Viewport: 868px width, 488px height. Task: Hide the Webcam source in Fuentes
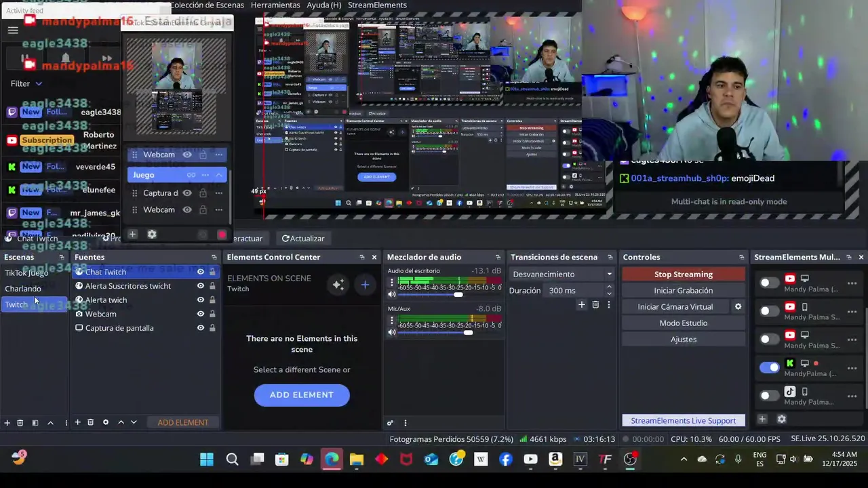tap(201, 314)
